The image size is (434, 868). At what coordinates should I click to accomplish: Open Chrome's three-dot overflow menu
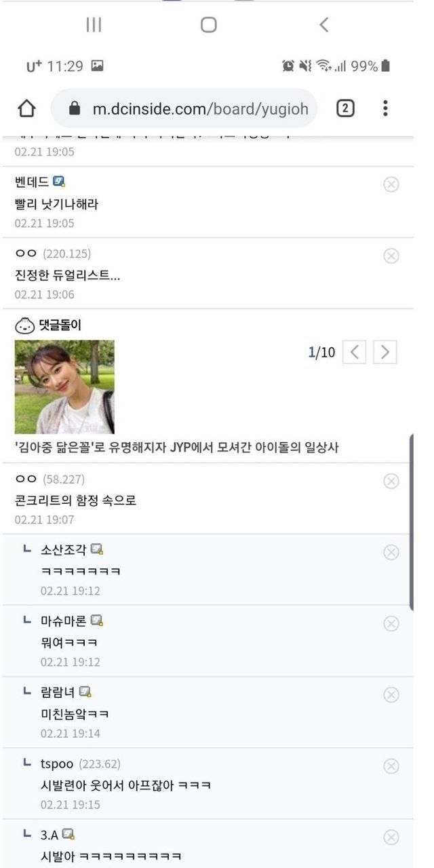385,108
